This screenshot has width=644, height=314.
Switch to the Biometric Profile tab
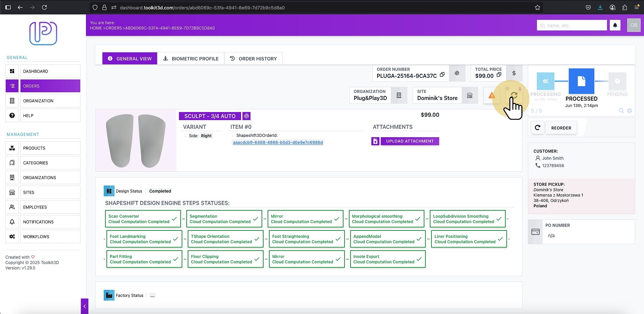[191, 58]
